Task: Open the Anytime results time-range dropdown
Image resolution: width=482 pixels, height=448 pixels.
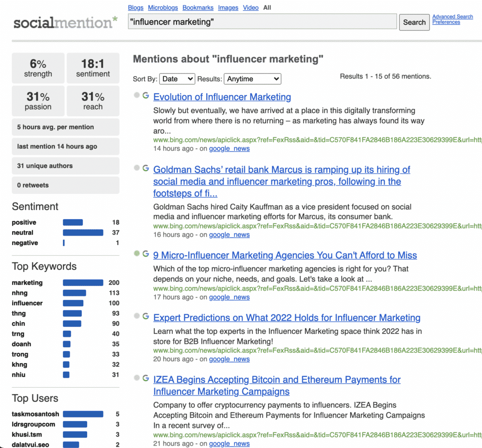Action: click(252, 79)
